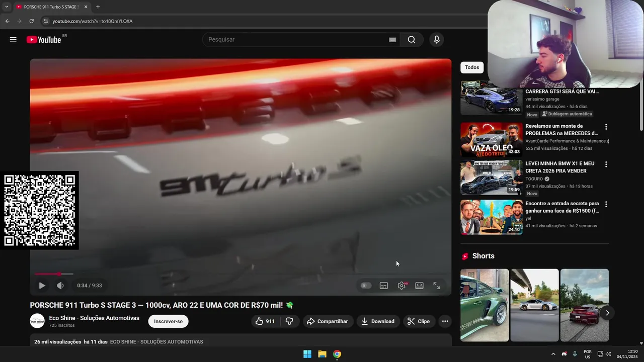Open BMW X1 e Creta 2026 thumbnail
Screen dimensions: 644x362
[x=492, y=177]
